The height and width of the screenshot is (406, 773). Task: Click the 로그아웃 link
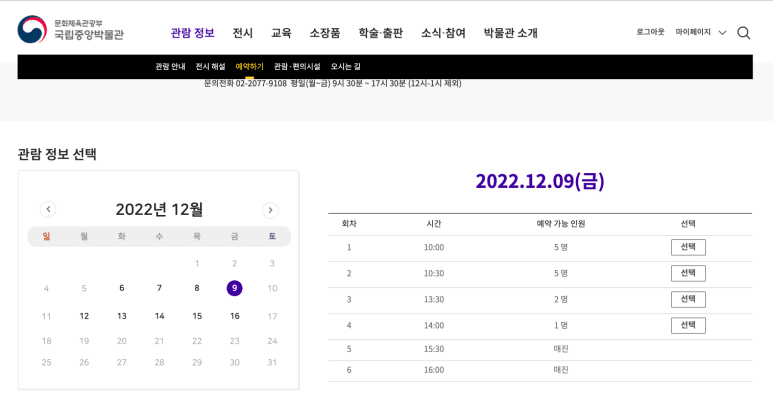pyautogui.click(x=650, y=32)
